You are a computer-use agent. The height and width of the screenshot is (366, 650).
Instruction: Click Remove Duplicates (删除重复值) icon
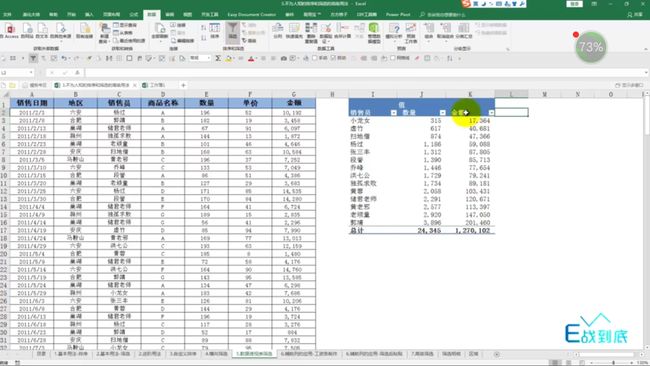pyautogui.click(x=311, y=33)
